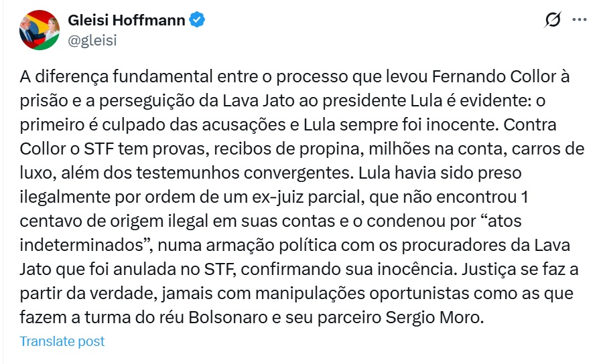The image size is (601, 364).
Task: Click 'confirmando sua inocência' in the post
Action: [x=349, y=269]
